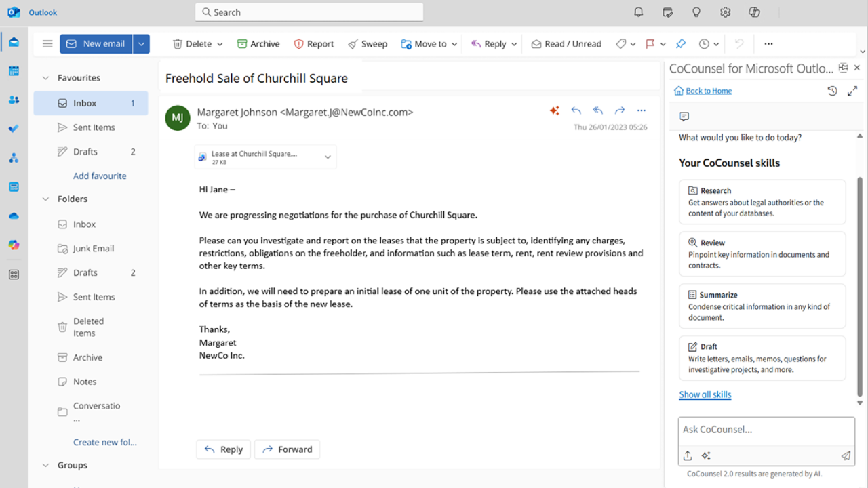868x488 pixels.
Task: Toggle the hamburger navigation pane button
Action: pyautogui.click(x=47, y=44)
